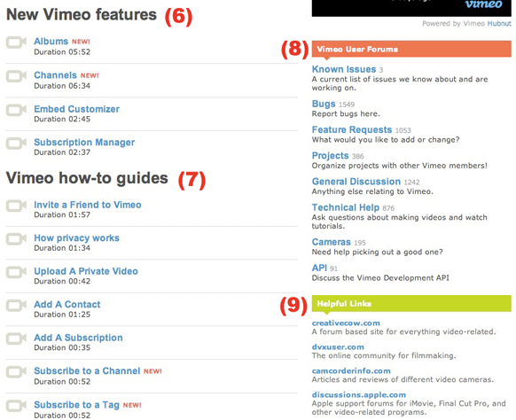This screenshot has width=516, height=420.
Task: Open the dvxuser.com link
Action: pos(338,347)
